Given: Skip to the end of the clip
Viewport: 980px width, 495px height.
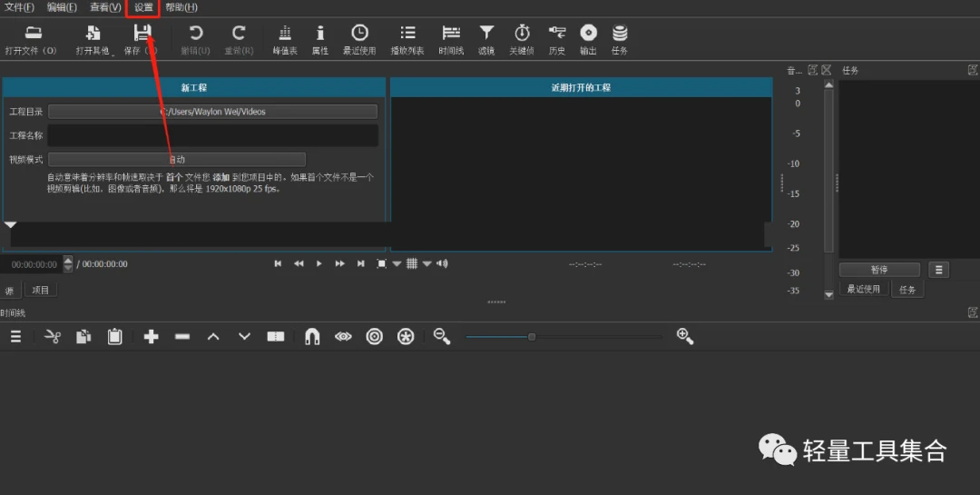Looking at the screenshot, I should click(x=360, y=263).
